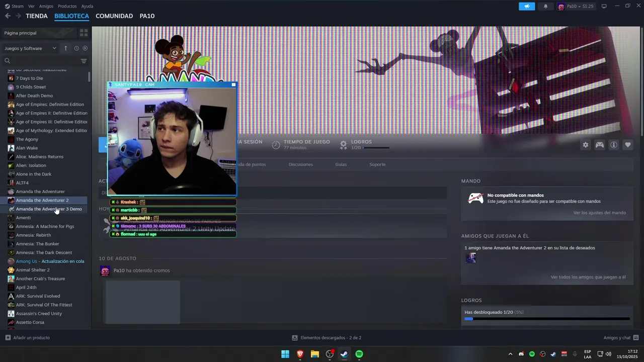644x362 pixels.
Task: Click the add product plus icon
Action: pos(8,338)
